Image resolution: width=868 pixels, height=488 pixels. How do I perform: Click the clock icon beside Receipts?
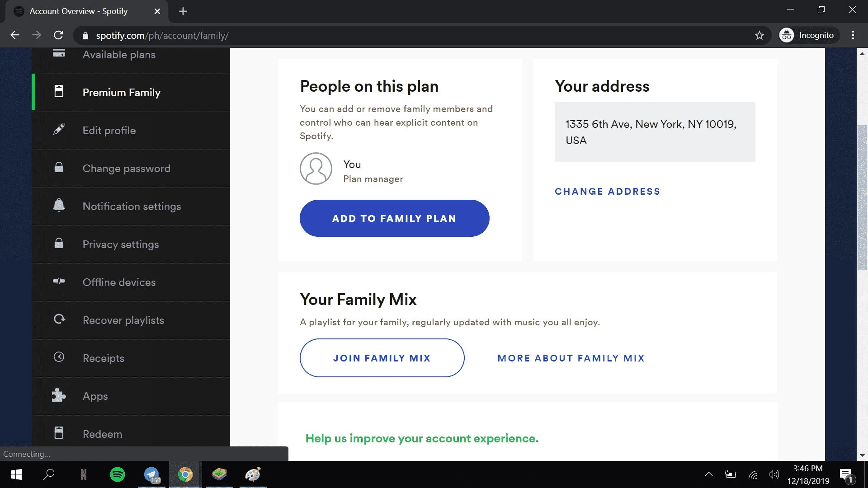(59, 357)
